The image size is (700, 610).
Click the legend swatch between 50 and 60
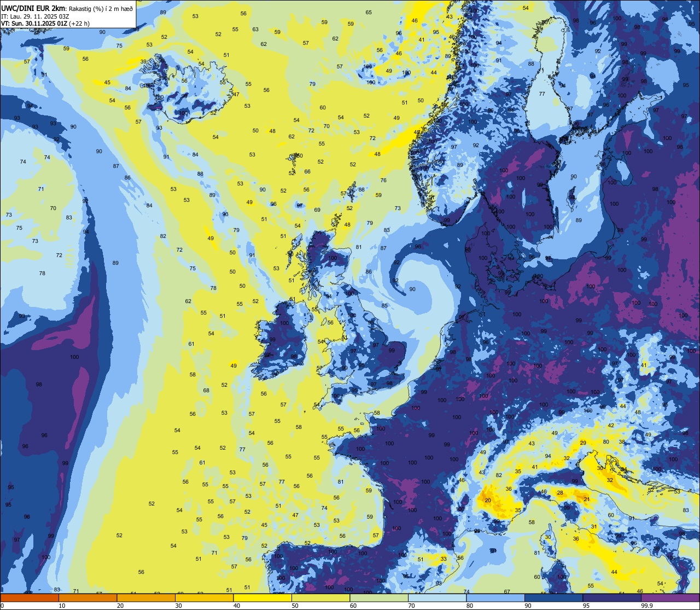tap(320, 597)
